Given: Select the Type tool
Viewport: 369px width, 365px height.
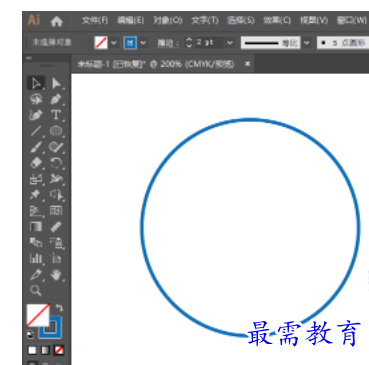Looking at the screenshot, I should tap(56, 115).
